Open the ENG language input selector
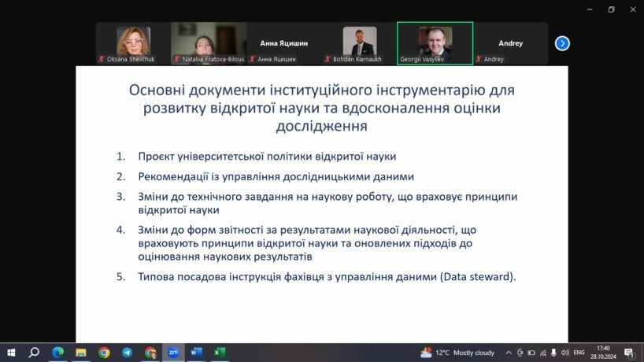Image resolution: width=644 pixels, height=362 pixels. (x=579, y=353)
